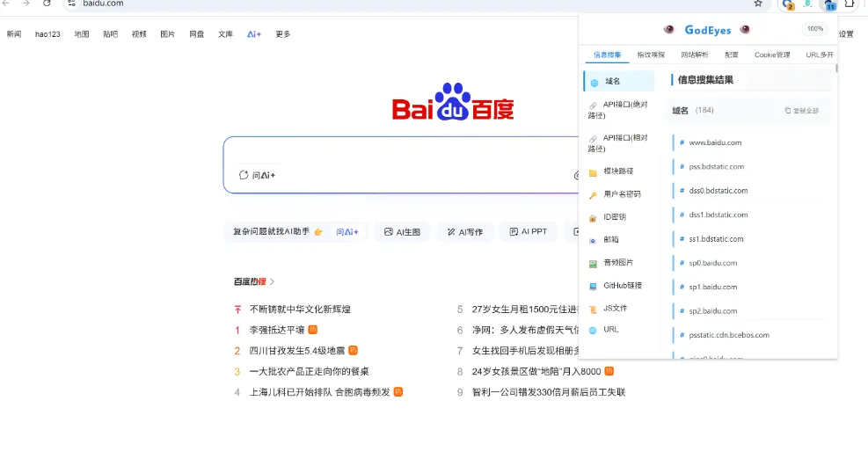Viewport: 868px width, 459px height.
Task: Open API接口(相对路径) category in sidebar
Action: click(619, 142)
